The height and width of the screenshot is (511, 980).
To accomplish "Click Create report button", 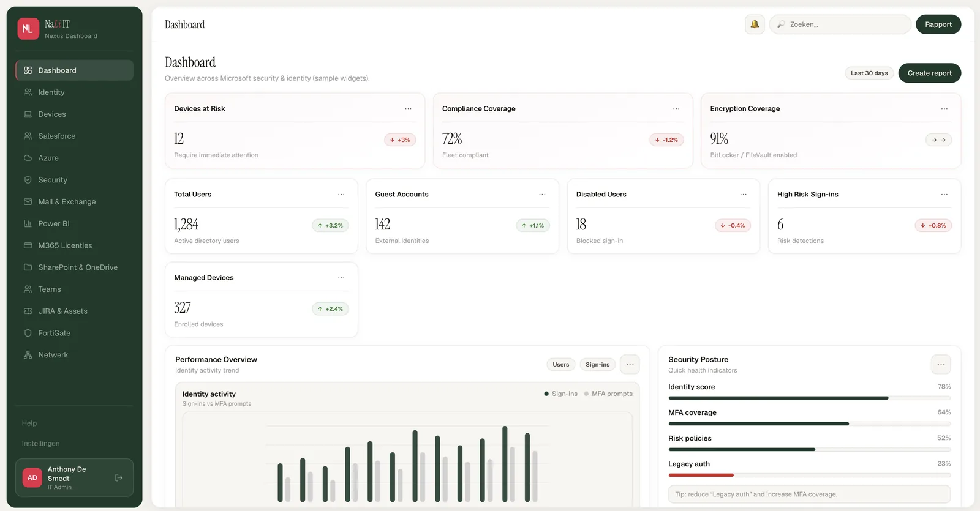I will [930, 73].
